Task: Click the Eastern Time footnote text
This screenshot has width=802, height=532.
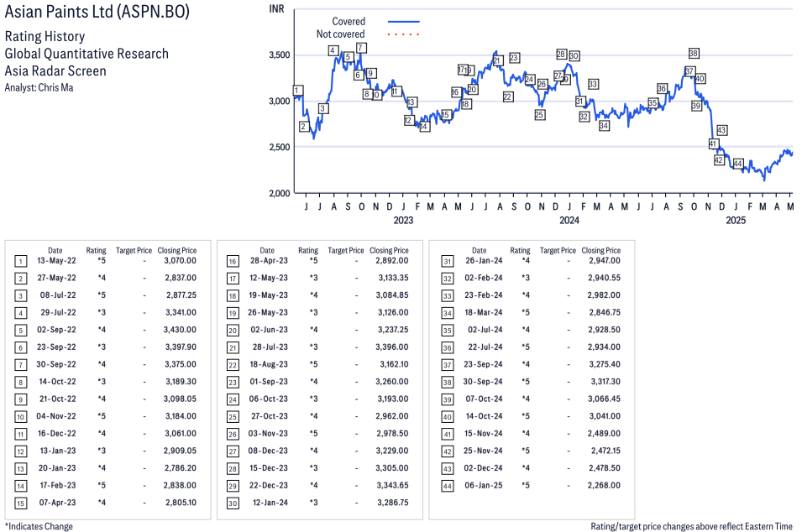Action: pos(691,526)
